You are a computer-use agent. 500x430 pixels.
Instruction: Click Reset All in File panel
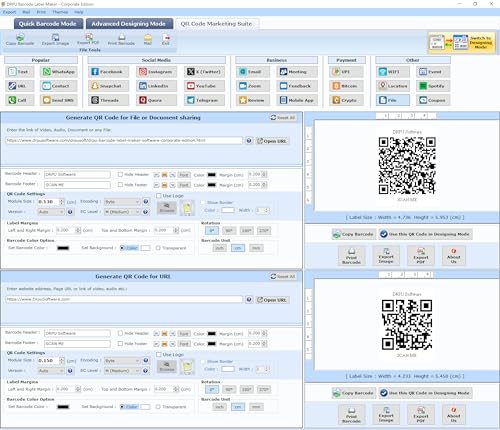(x=283, y=118)
